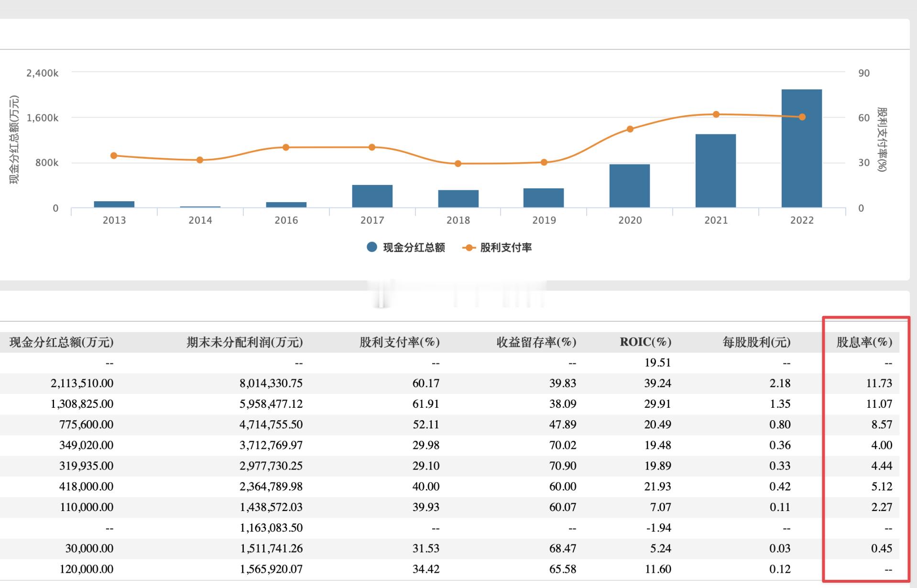The height and width of the screenshot is (588, 917).
Task: Select the dividend yield value 11.07
Action: coord(879,404)
